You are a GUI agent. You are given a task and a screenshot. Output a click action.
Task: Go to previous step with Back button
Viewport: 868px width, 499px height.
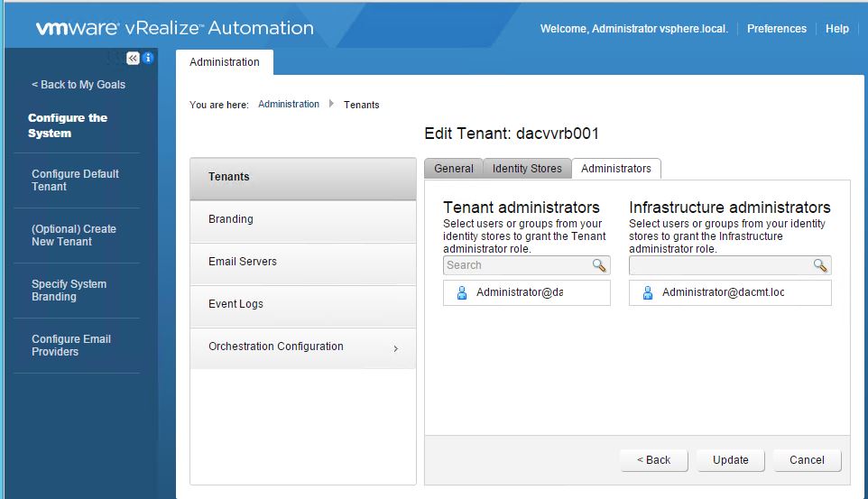(654, 460)
